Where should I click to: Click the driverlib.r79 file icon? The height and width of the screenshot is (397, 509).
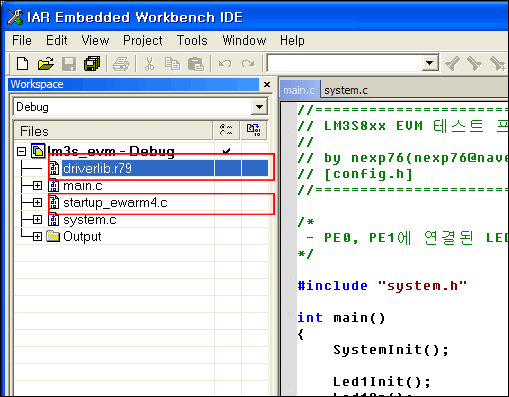pyautogui.click(x=54, y=168)
